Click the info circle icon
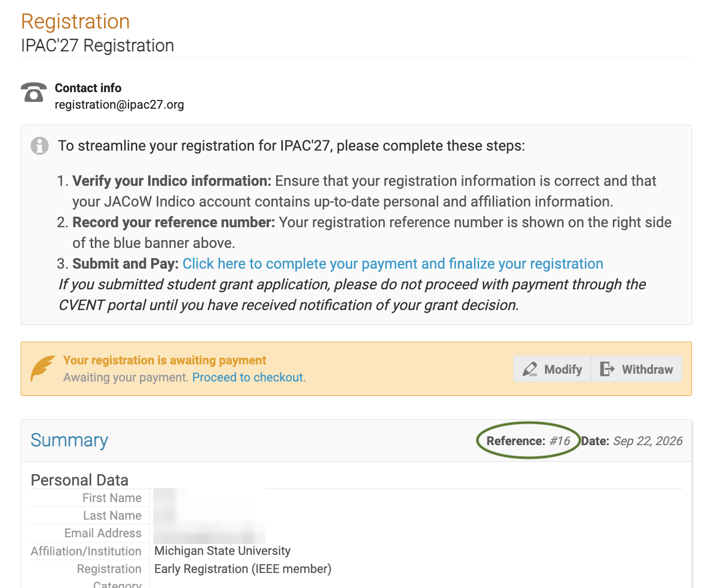719x588 pixels. [39, 146]
